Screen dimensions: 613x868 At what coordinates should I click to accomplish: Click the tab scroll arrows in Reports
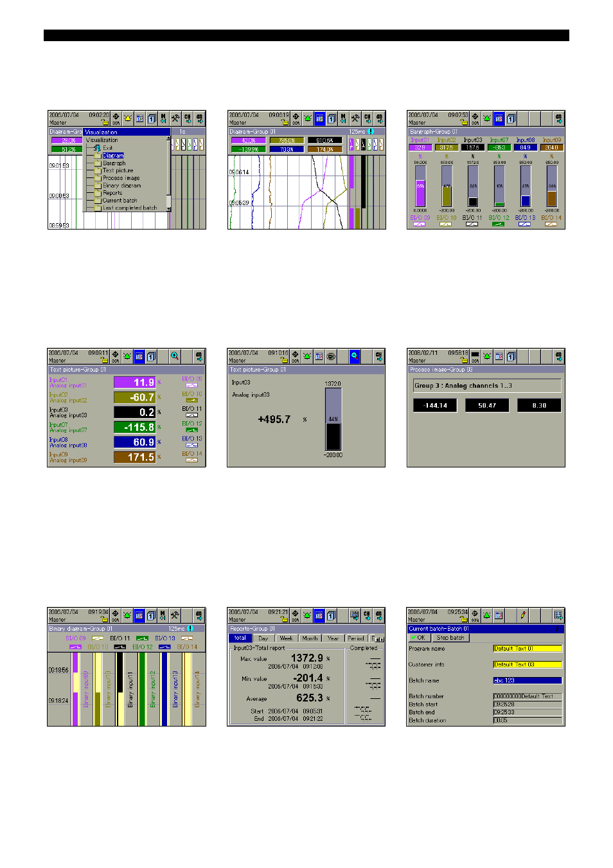[380, 638]
